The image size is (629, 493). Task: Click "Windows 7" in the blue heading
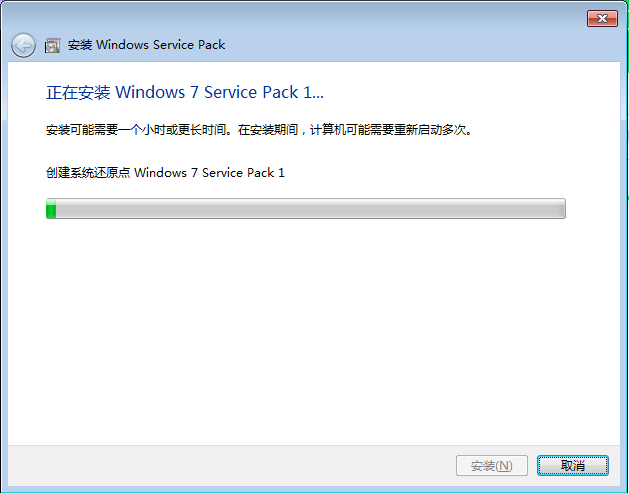157,92
